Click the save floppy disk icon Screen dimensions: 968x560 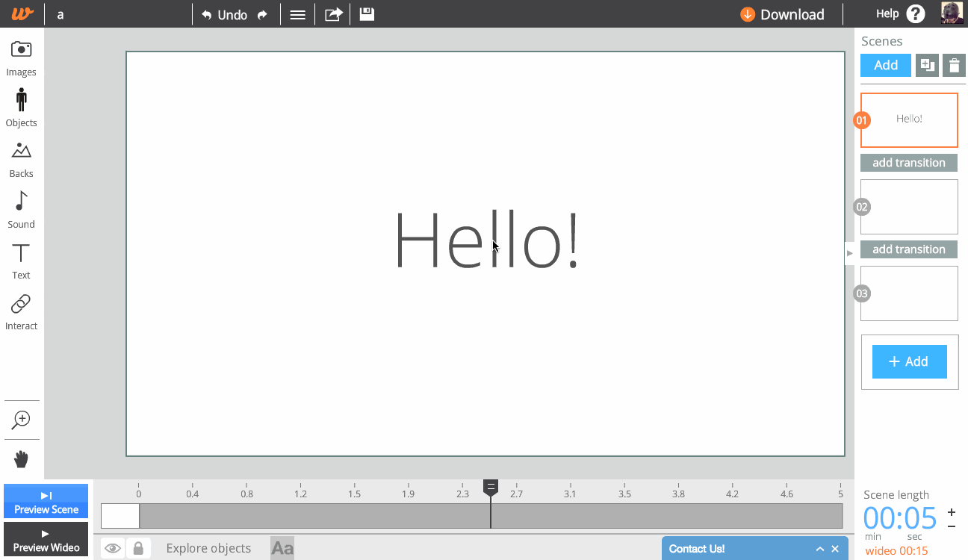pyautogui.click(x=367, y=14)
